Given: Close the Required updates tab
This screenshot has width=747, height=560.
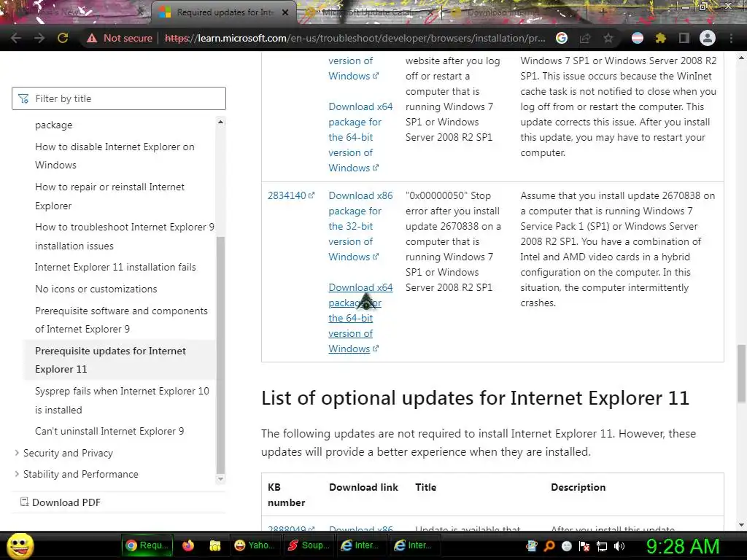Looking at the screenshot, I should 285,12.
